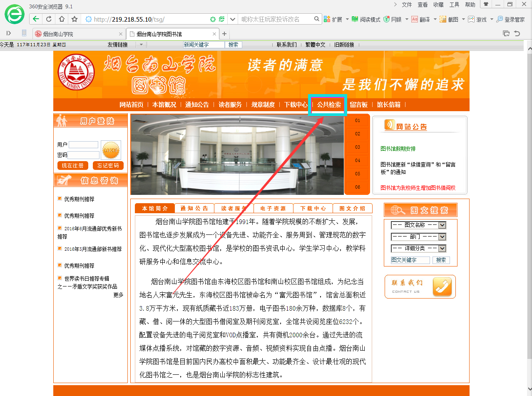The width and height of the screenshot is (532, 396).
Task: Expand the 详细分类 dropdown
Action: (x=442, y=249)
